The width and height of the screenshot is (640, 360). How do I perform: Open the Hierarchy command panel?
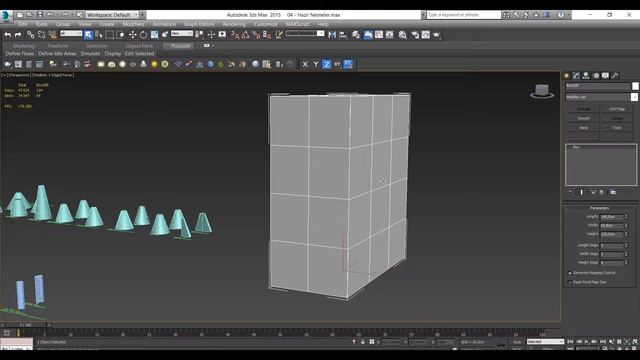[586, 76]
